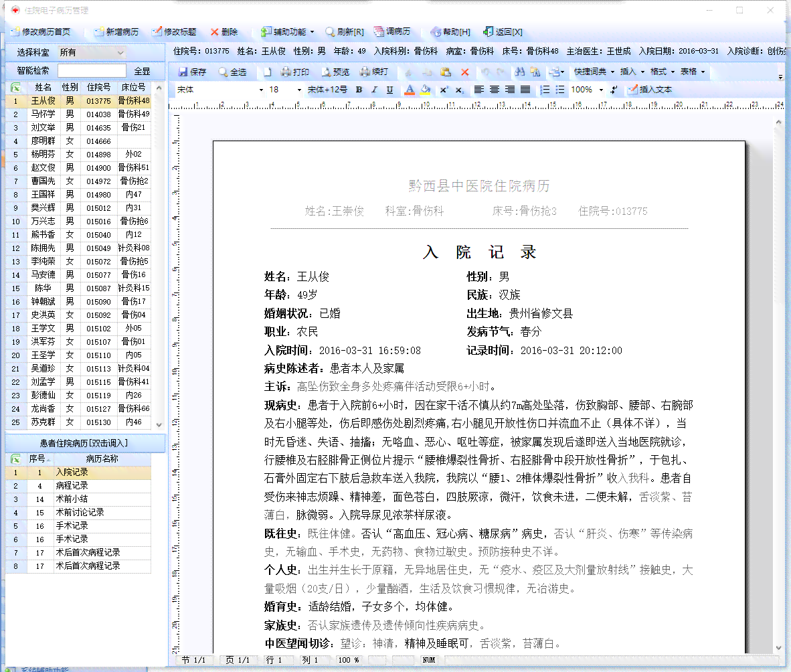Click the paste clipboard icon
The height and width of the screenshot is (672, 791).
coord(446,72)
